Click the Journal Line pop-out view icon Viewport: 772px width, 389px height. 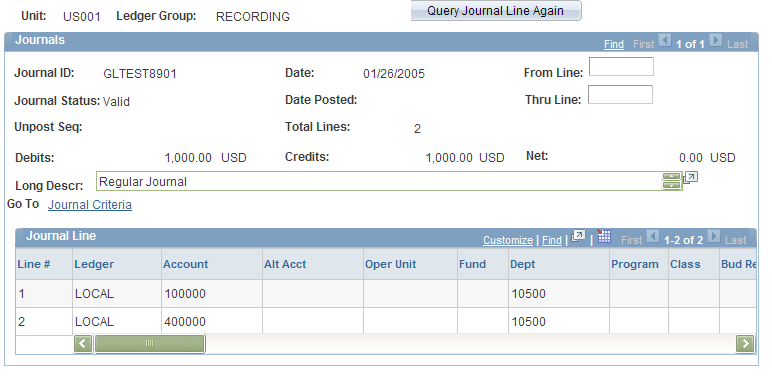579,236
